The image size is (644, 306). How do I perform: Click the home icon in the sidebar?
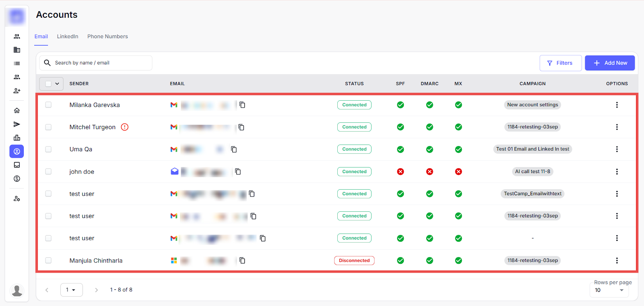tap(17, 110)
